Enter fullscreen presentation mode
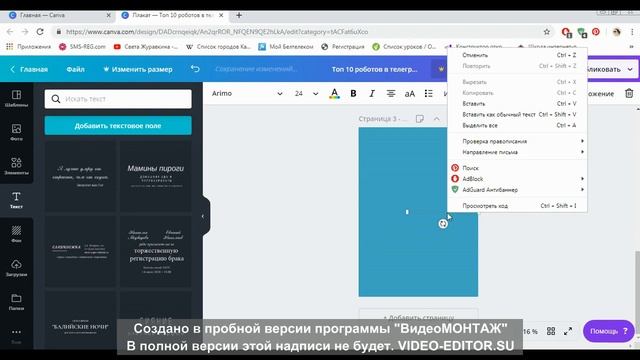Screen dimensions: 640x360 coord(568,331)
